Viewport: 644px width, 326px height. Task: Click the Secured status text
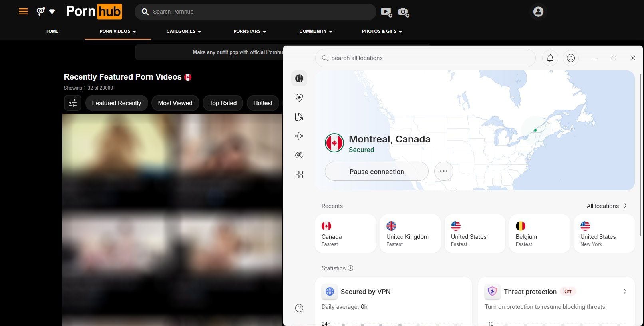pos(361,150)
